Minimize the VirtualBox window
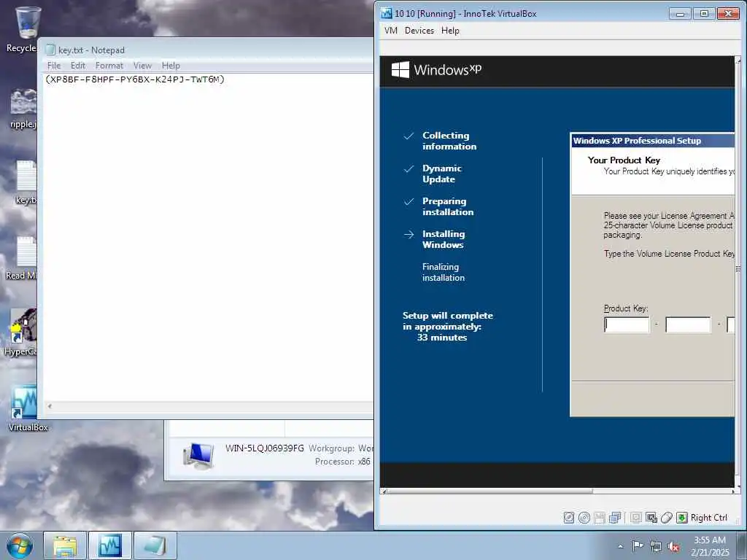 [x=680, y=14]
